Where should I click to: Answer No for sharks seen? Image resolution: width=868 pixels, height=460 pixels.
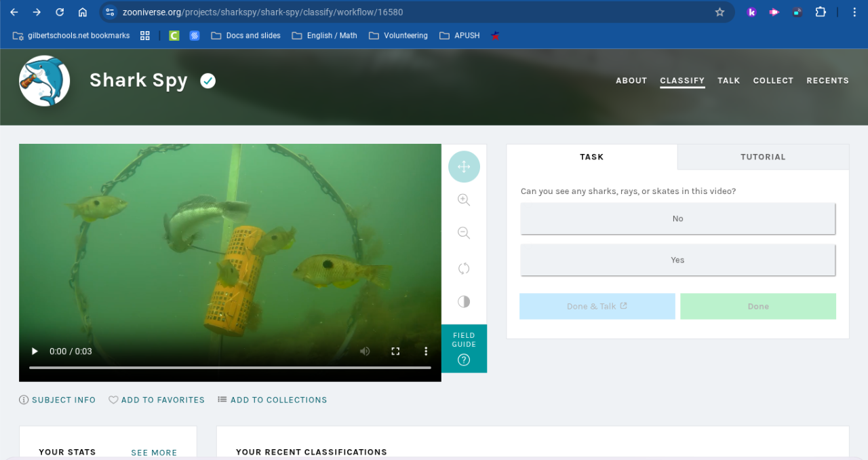[x=677, y=218]
